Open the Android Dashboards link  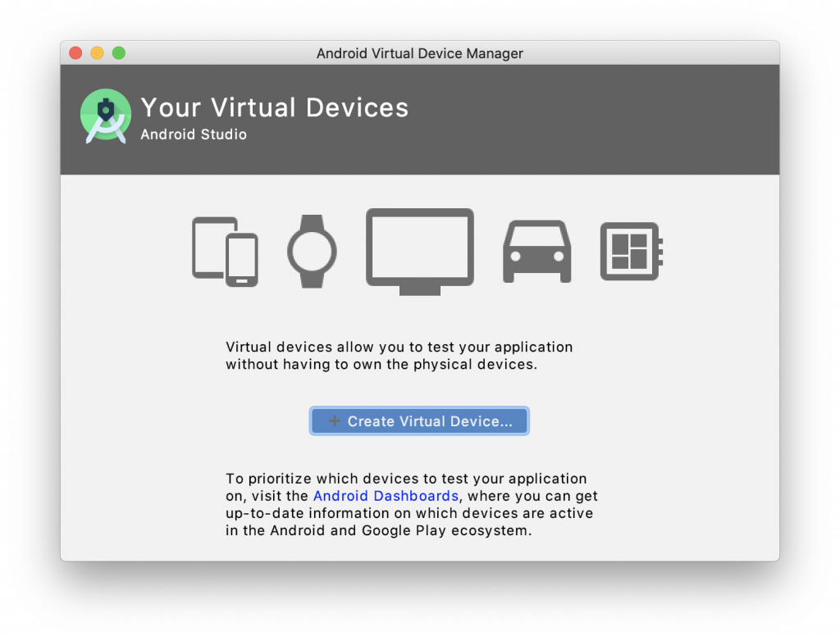click(x=386, y=496)
